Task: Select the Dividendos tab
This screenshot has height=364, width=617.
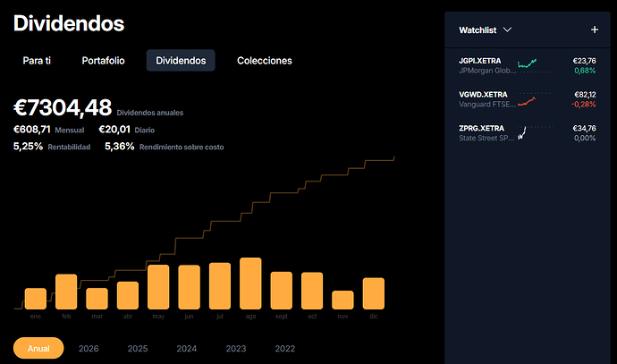Action: coord(181,61)
